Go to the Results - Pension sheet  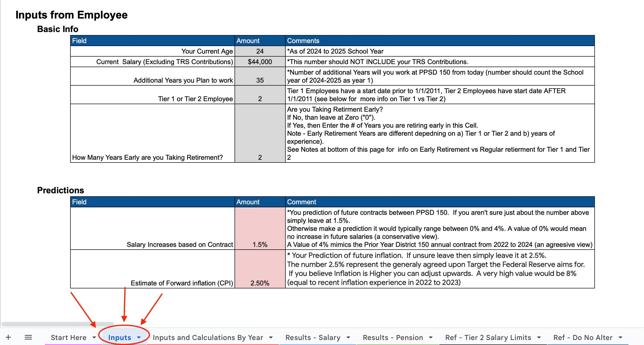tap(393, 337)
